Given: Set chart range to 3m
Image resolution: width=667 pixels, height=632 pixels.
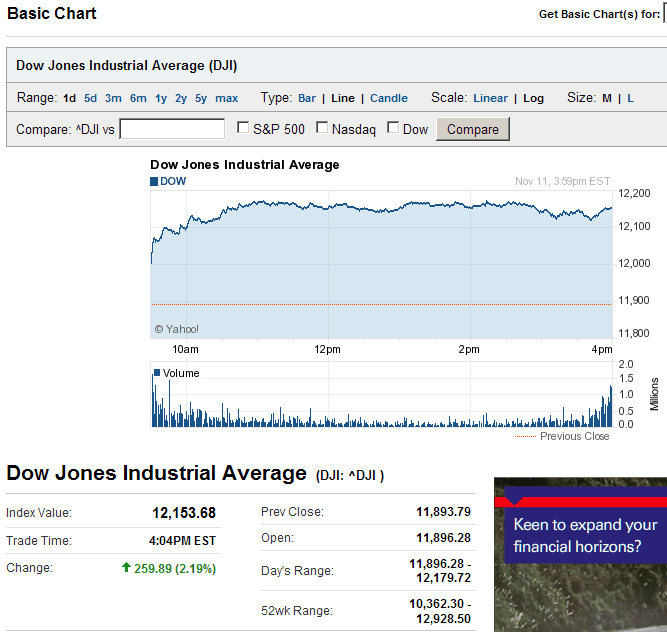Looking at the screenshot, I should pyautogui.click(x=113, y=98).
